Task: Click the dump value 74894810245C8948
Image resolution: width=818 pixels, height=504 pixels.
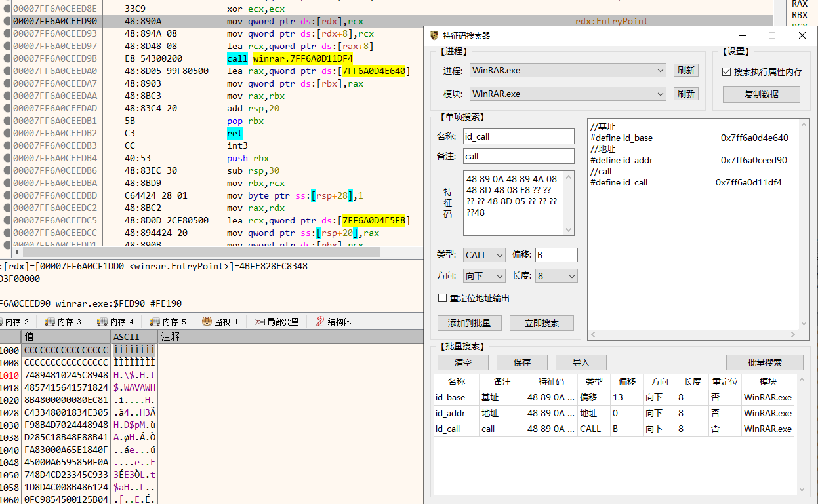Action: (x=66, y=375)
